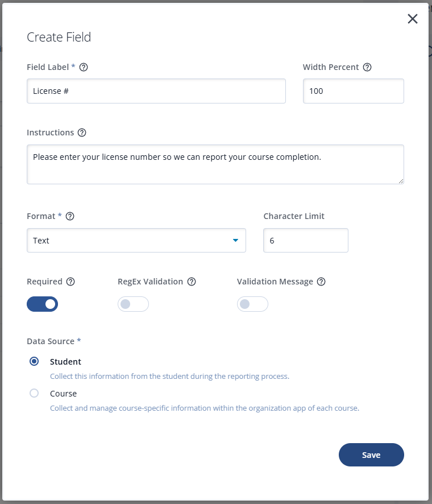432x504 pixels.
Task: Enable the RegEx Validation switch
Action: (133, 304)
